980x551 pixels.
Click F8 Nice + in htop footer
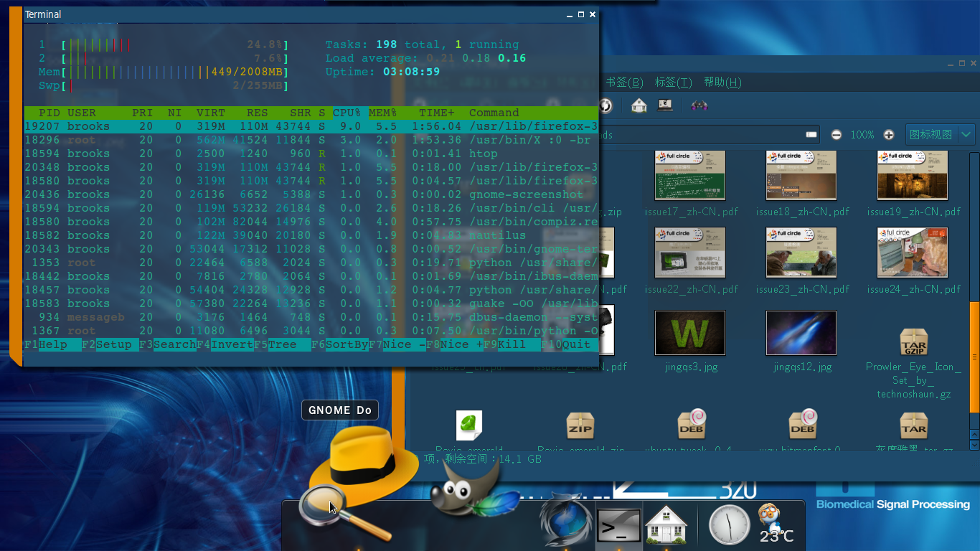click(455, 344)
